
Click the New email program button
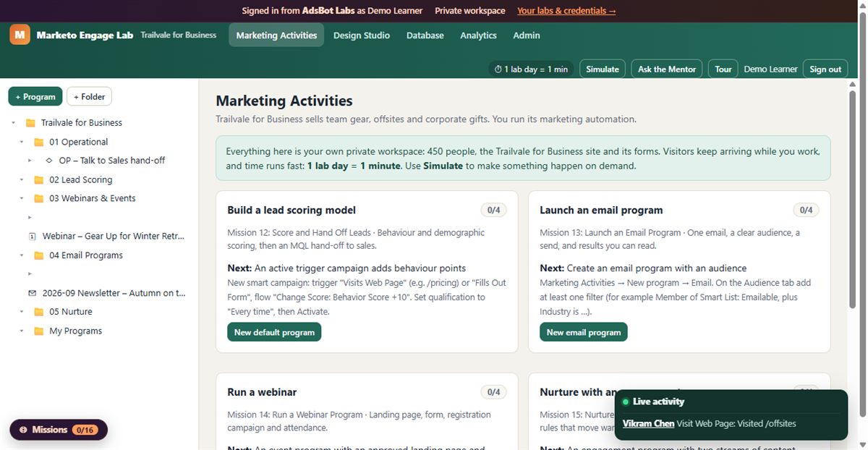pyautogui.click(x=584, y=332)
